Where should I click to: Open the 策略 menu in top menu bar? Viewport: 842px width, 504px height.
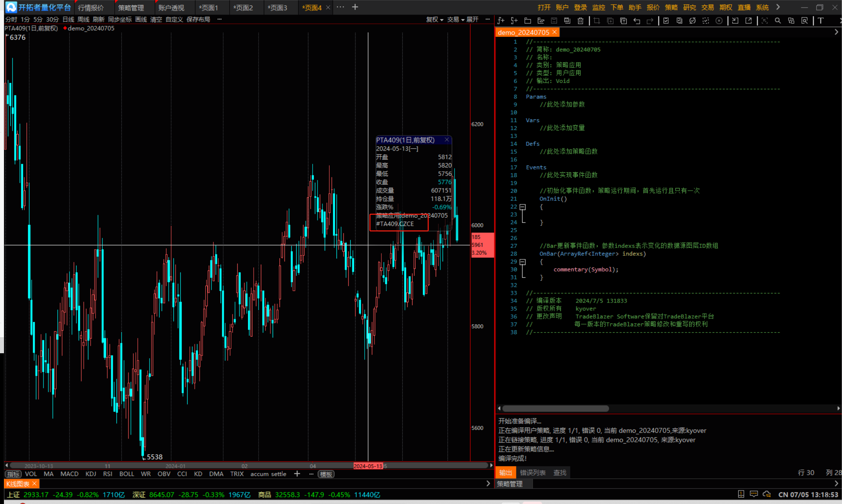tap(671, 8)
